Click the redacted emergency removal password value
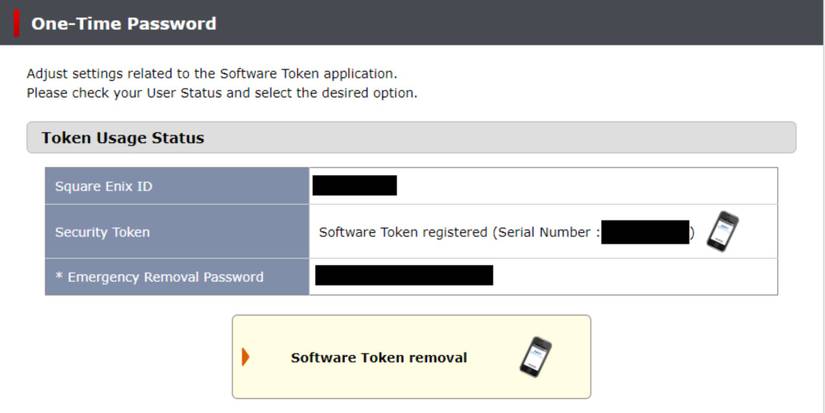Screen dimensions: 825x413 pos(403,275)
